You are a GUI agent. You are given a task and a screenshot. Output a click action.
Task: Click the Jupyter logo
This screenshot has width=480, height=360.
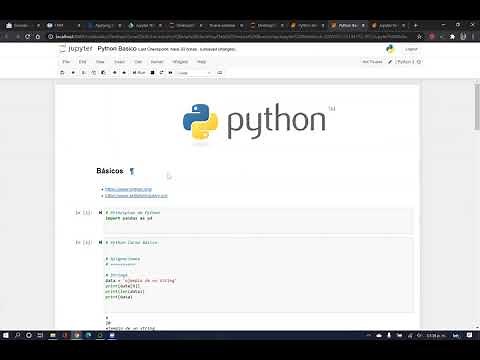[76, 49]
